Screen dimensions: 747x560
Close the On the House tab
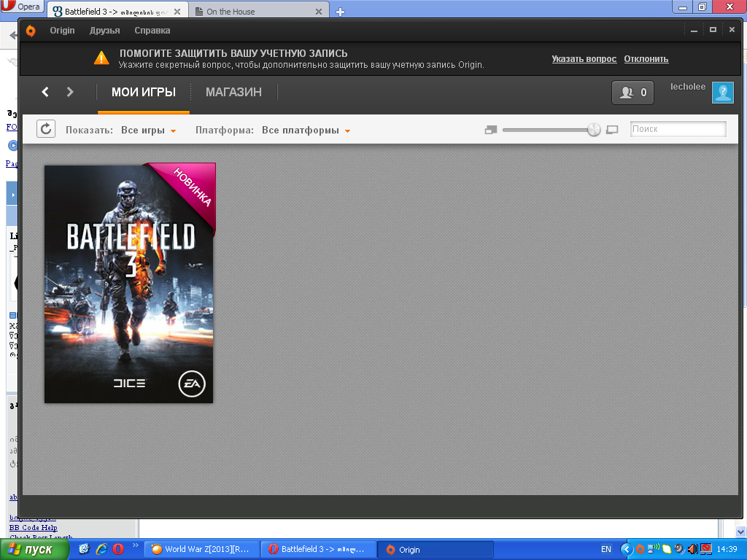point(319,12)
